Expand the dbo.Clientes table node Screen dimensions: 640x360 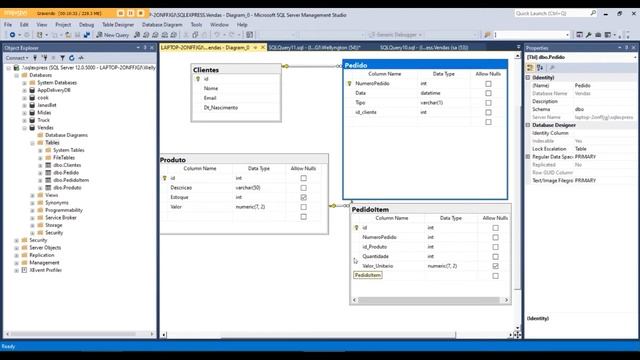pyautogui.click(x=40, y=165)
